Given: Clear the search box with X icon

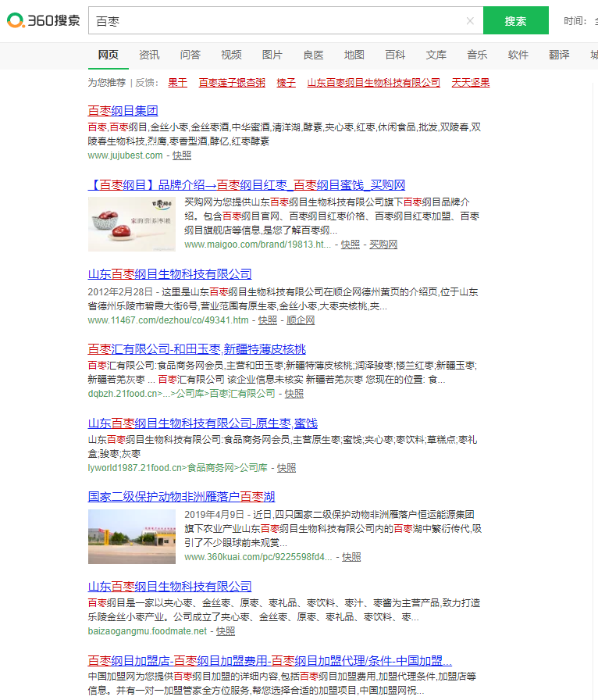Looking at the screenshot, I should pyautogui.click(x=470, y=20).
